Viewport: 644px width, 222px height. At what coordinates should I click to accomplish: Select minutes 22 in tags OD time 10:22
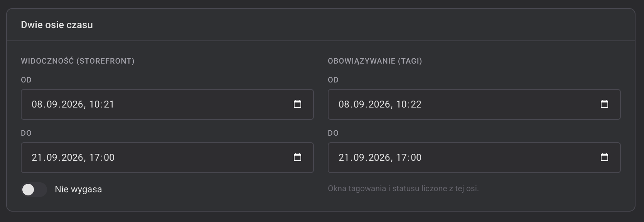point(416,104)
